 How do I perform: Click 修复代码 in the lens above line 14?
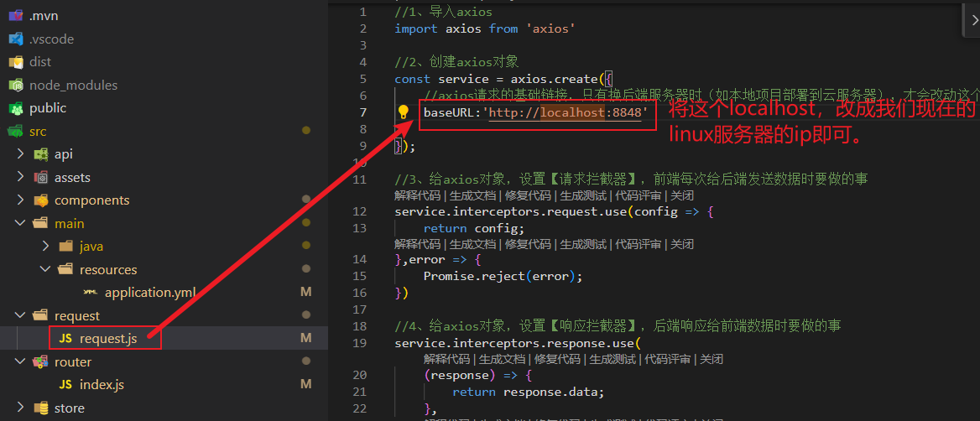(528, 244)
